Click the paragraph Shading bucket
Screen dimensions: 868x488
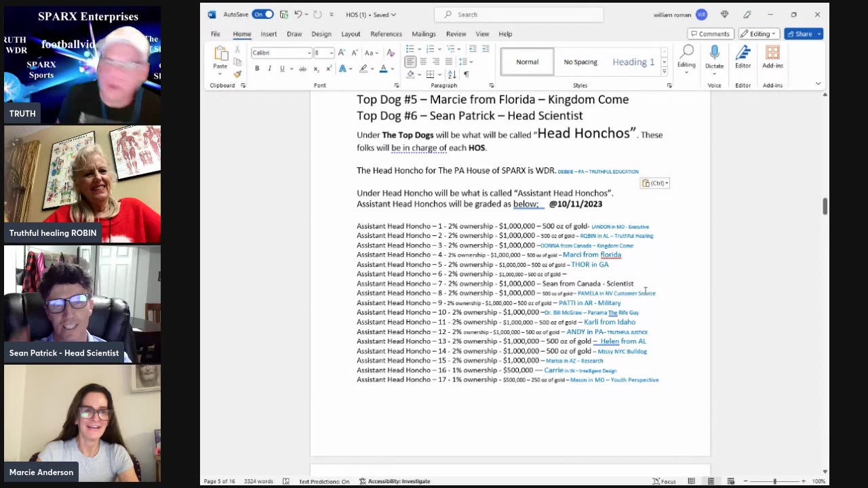point(410,75)
